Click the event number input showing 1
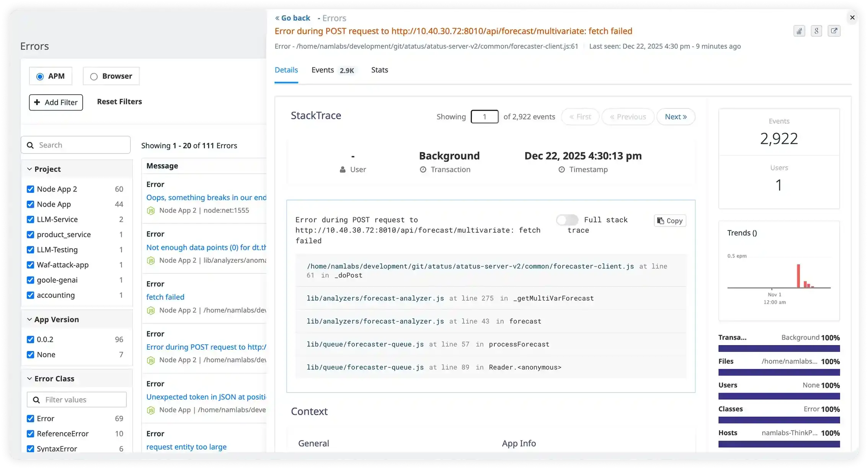Viewport: 868px width, 469px height. pos(485,116)
